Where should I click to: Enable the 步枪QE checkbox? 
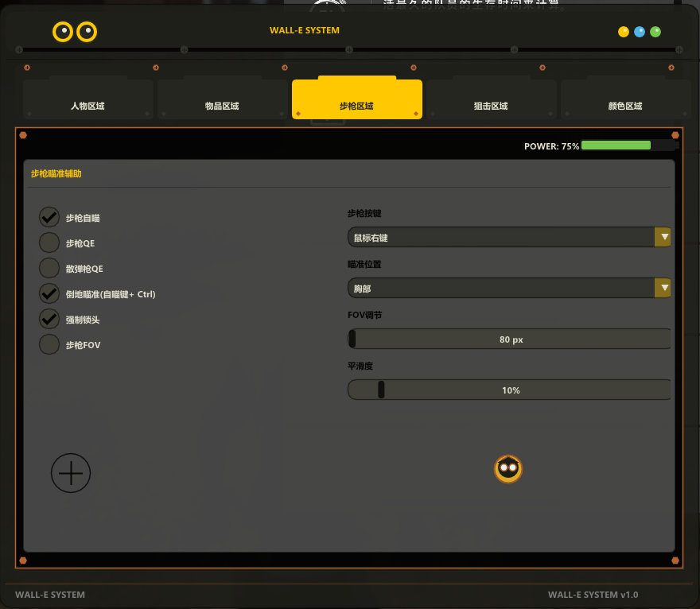[49, 242]
